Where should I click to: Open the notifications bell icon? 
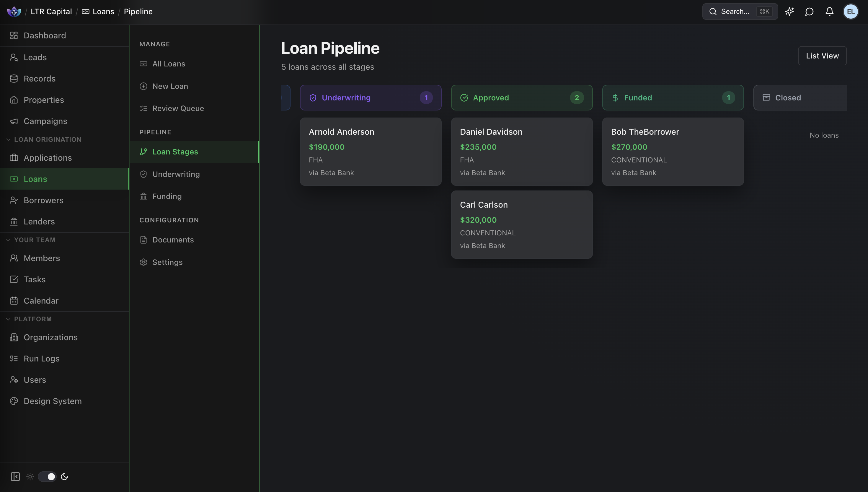pos(830,11)
